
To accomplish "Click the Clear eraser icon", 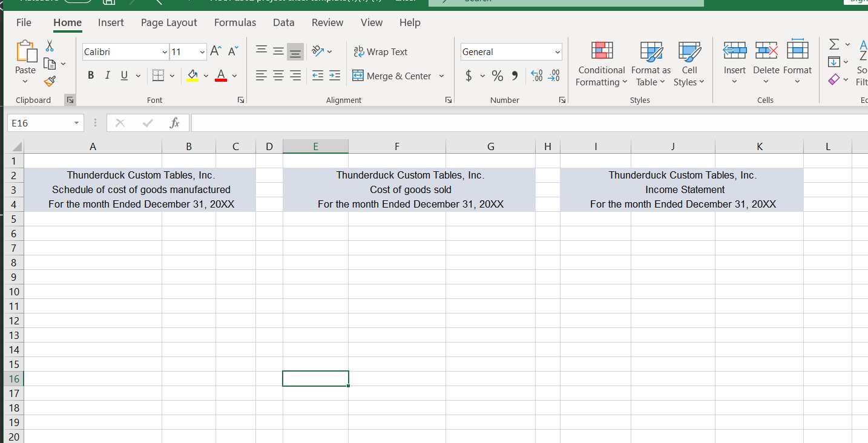I will pyautogui.click(x=833, y=79).
